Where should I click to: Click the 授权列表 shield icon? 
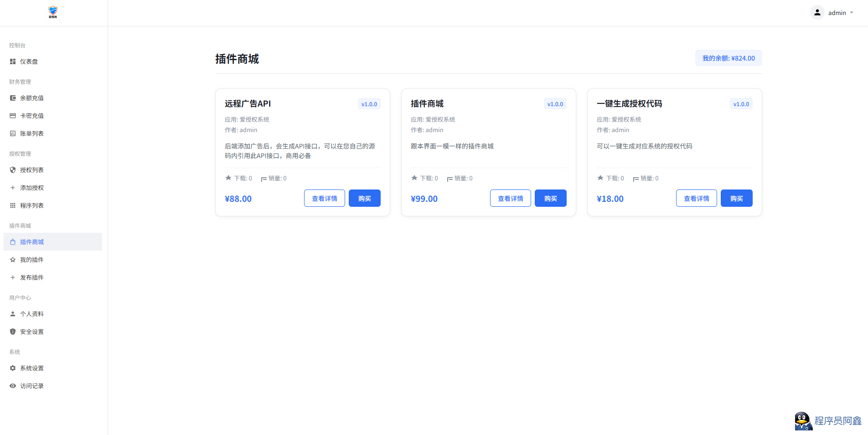coord(13,170)
